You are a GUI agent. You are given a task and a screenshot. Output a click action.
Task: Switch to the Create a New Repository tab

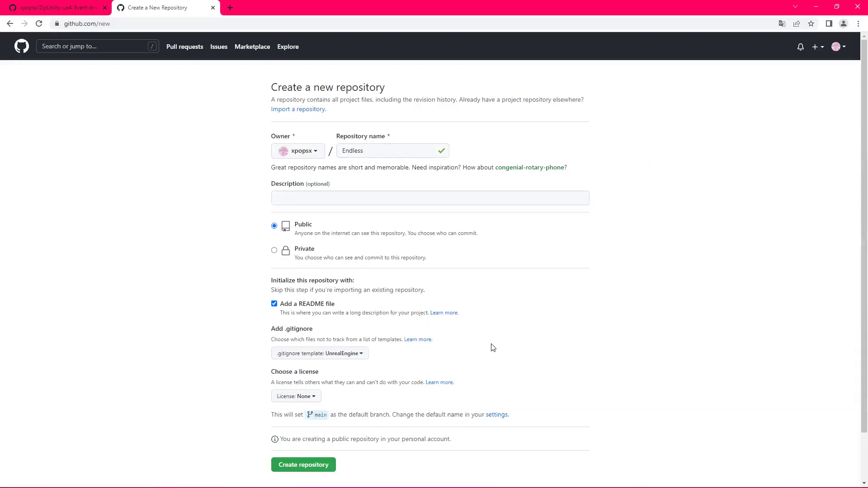point(166,8)
